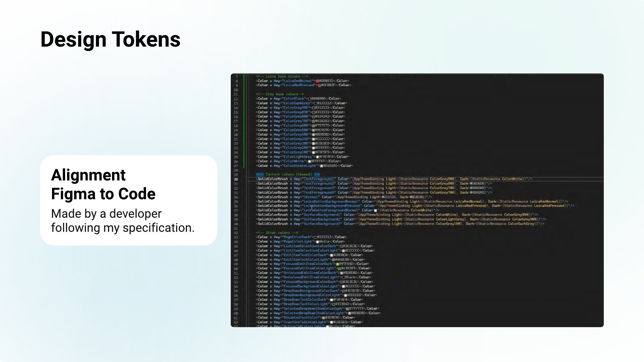Screen dimensions: 644x362
Task: Click the green FocusedEditItemColorLight swatch
Action: click(339, 268)
